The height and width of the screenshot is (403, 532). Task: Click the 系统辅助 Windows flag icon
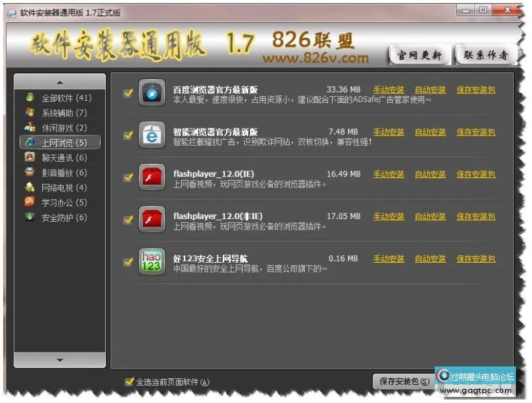(x=30, y=112)
